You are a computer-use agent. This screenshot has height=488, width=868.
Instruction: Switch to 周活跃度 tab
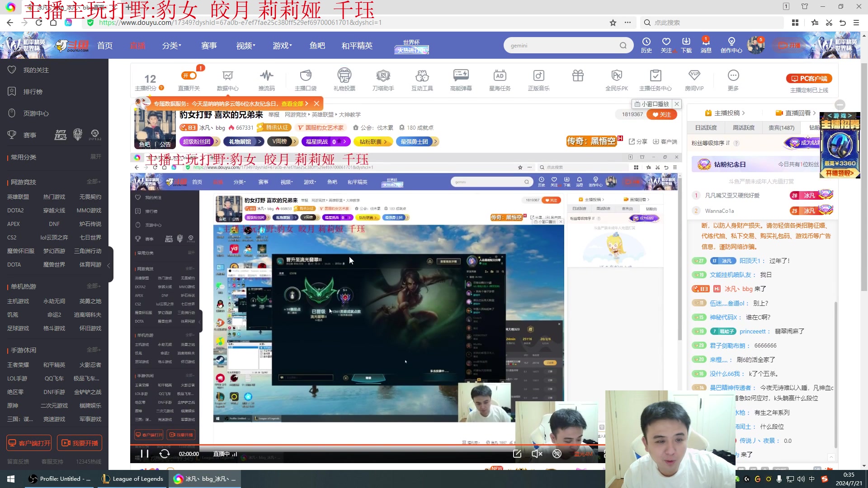pyautogui.click(x=744, y=128)
